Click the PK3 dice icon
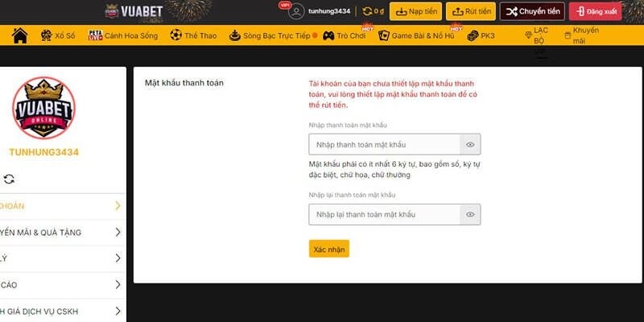The height and width of the screenshot is (322, 644). (x=473, y=35)
